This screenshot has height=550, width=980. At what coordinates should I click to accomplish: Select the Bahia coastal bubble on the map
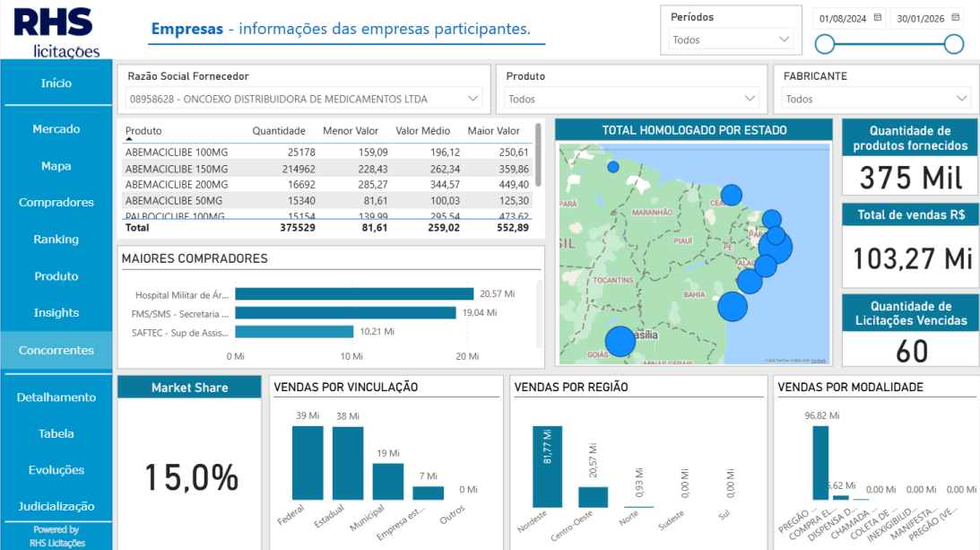pos(733,307)
